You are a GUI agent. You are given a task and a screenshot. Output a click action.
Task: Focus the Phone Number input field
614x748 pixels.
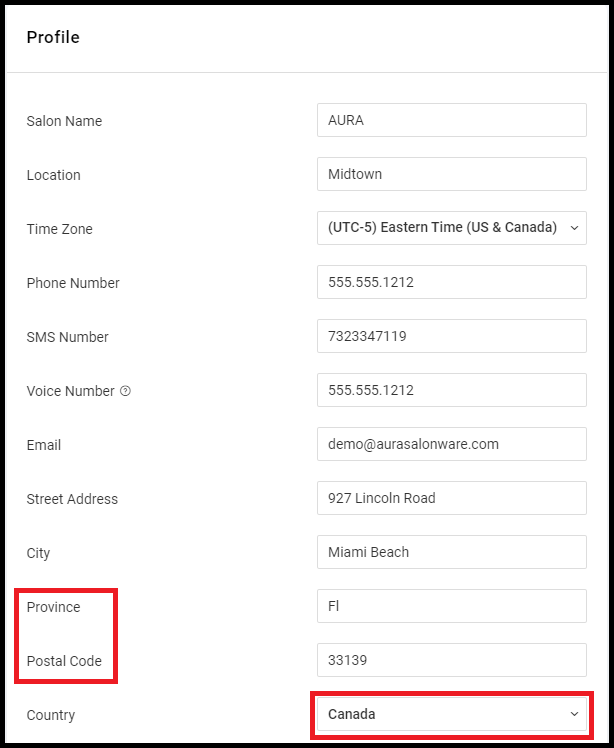point(452,282)
